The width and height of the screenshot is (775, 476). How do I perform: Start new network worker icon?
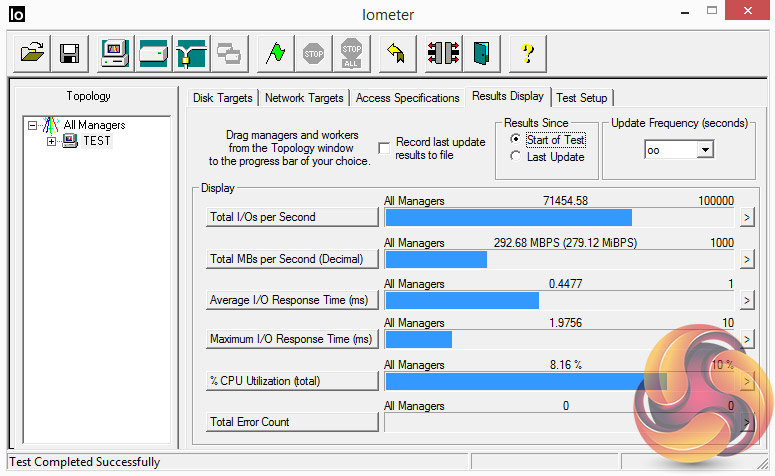(x=191, y=53)
